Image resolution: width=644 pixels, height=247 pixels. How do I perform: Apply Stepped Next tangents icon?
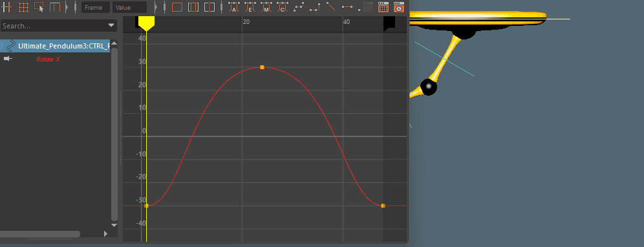pyautogui.click(x=315, y=7)
